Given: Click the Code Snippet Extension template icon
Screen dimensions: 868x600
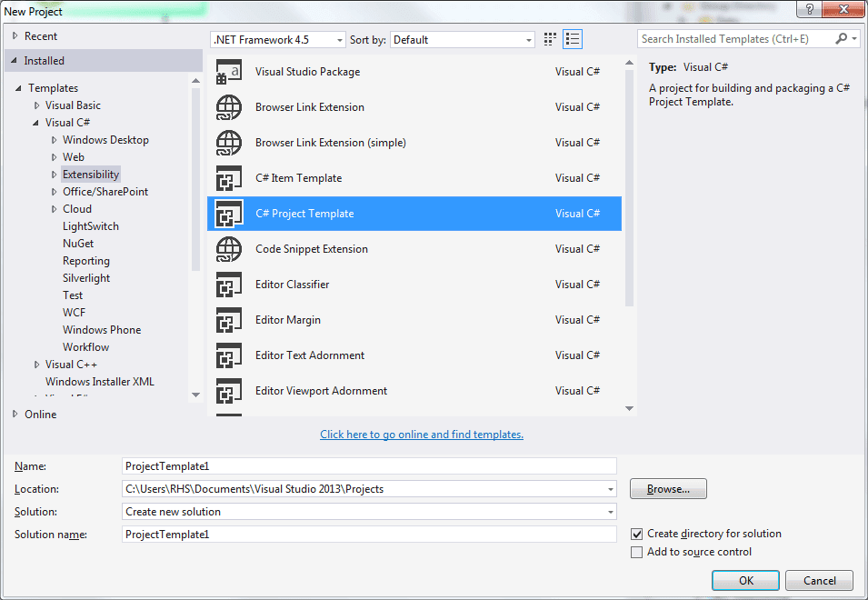Looking at the screenshot, I should (228, 248).
